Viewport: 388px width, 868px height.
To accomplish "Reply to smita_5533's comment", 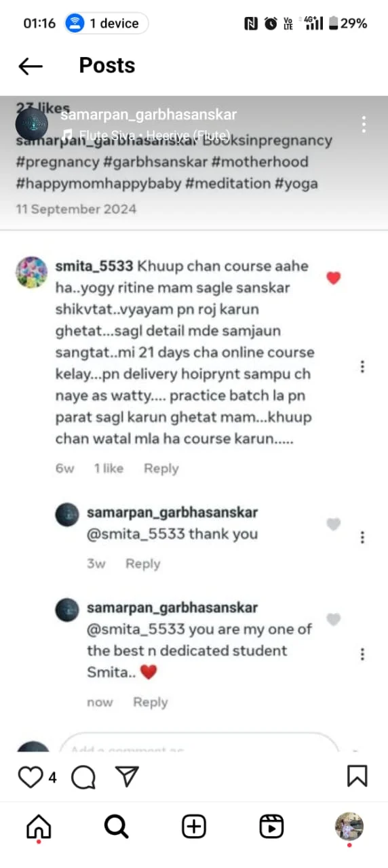I will click(161, 469).
